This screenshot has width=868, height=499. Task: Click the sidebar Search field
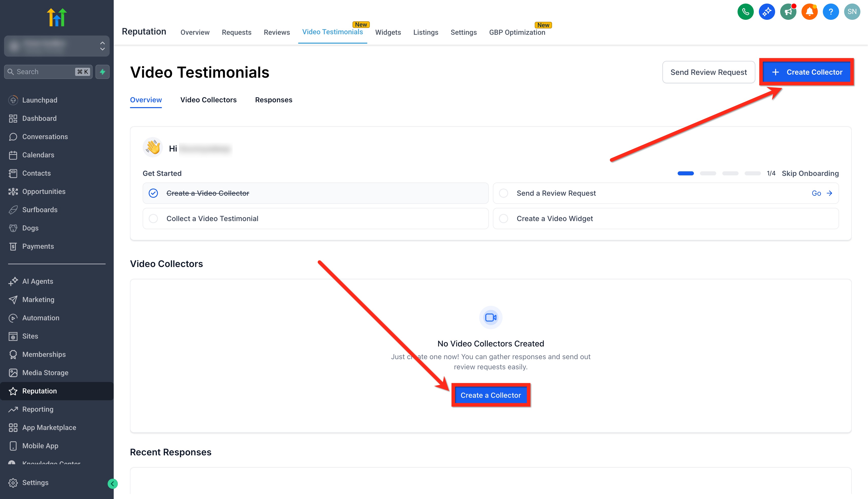(x=45, y=72)
